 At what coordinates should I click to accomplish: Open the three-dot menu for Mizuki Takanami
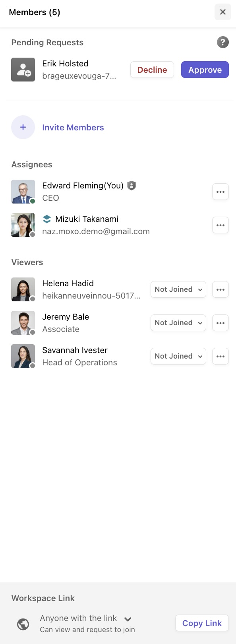[220, 225]
